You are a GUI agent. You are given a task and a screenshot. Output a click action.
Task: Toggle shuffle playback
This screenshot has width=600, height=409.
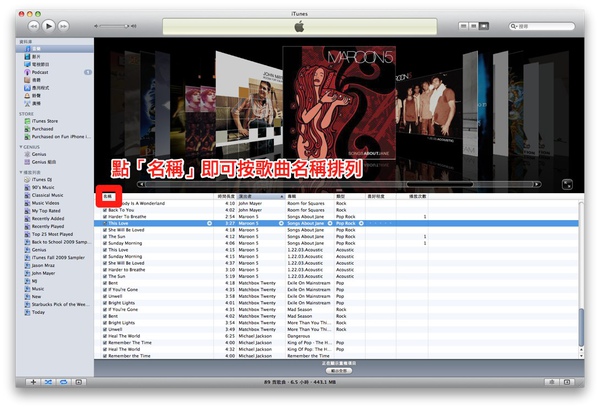pyautogui.click(x=48, y=382)
